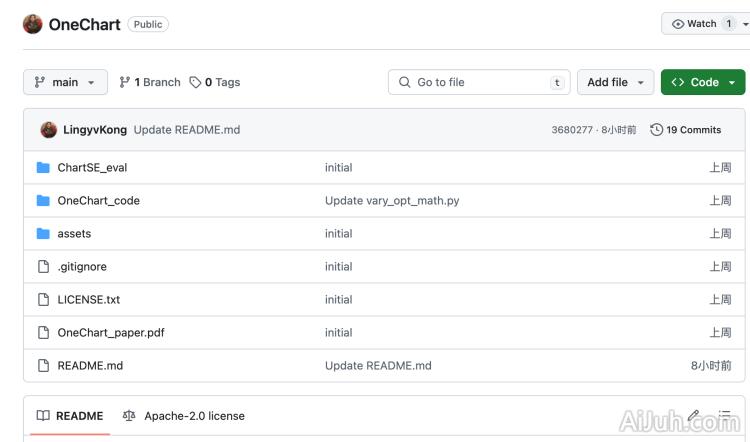This screenshot has height=442, width=750.
Task: Expand the Watch options arrow
Action: (x=744, y=24)
